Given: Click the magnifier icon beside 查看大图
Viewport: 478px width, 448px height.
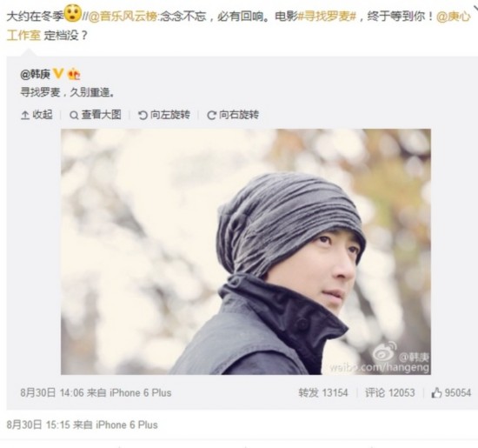Looking at the screenshot, I should coord(74,116).
